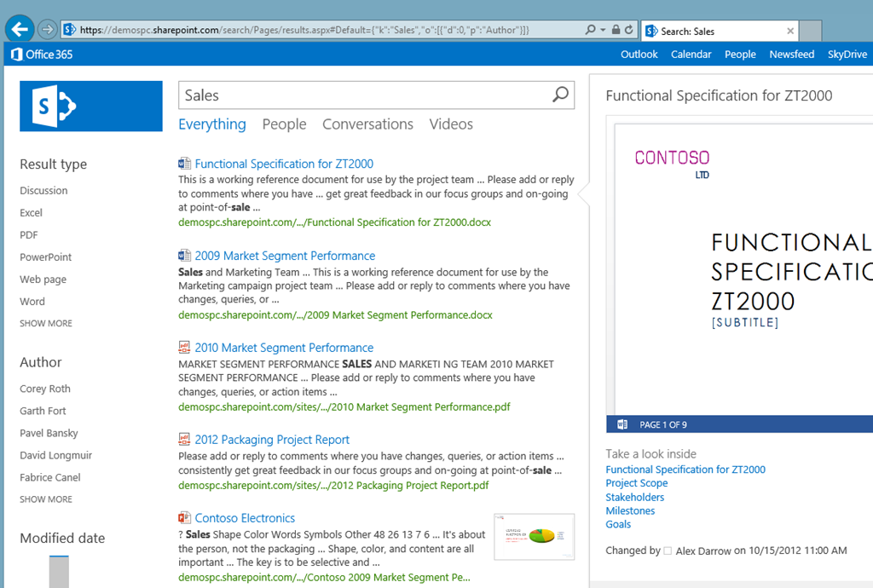Close the 'Search: Sales' browser tab
The width and height of the screenshot is (873, 588).
790,32
